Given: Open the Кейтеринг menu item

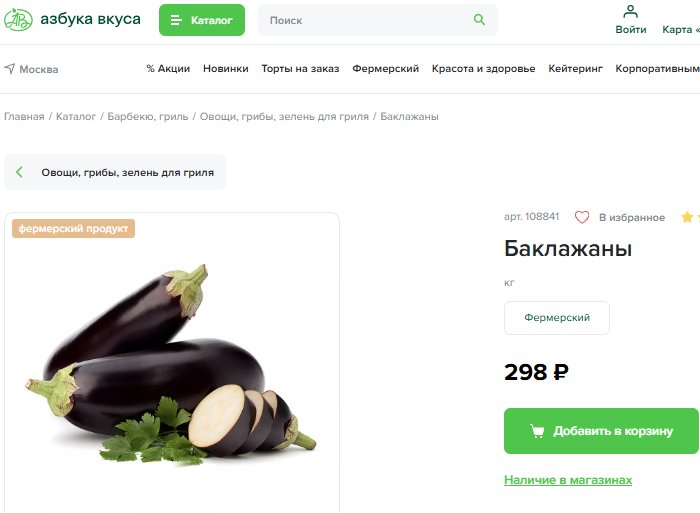Looking at the screenshot, I should [575, 69].
